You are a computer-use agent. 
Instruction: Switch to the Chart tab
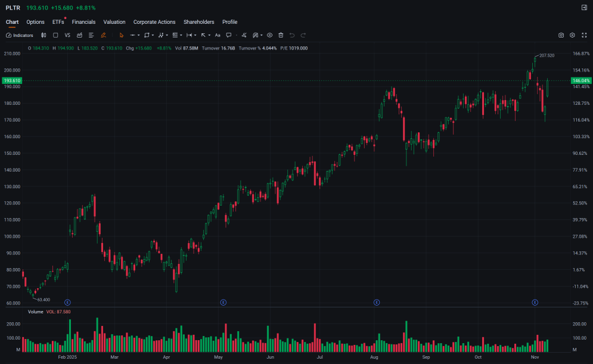coord(12,22)
